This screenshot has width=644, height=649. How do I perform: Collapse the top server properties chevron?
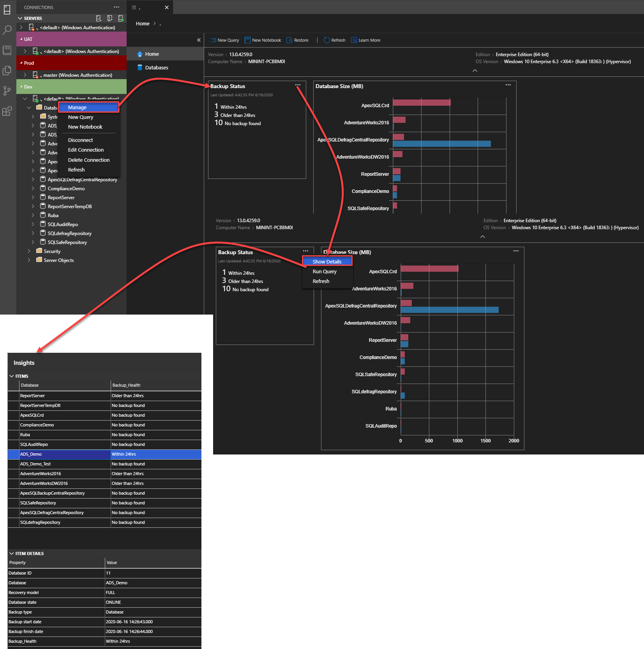tap(475, 71)
